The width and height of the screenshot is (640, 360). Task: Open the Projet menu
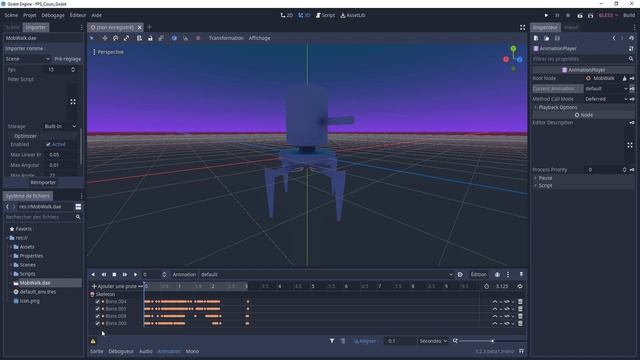[29, 15]
